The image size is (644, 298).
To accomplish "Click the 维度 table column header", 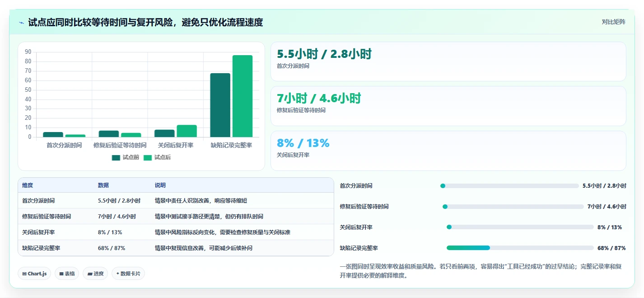I will click(x=28, y=185).
